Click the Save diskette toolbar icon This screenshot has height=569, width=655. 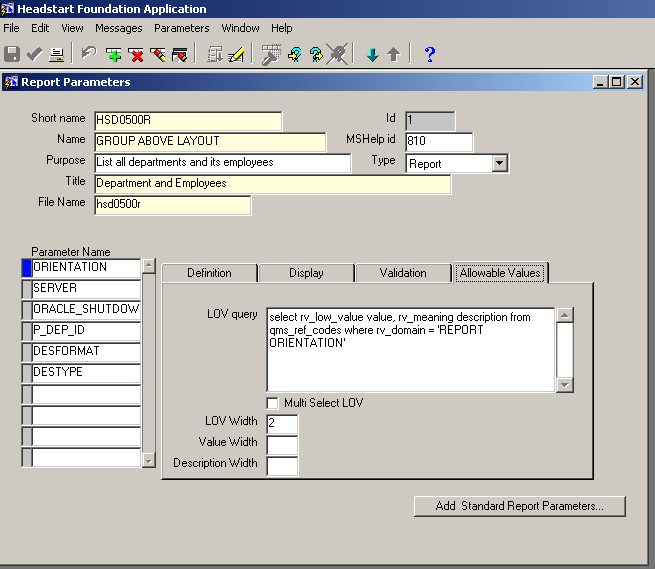pyautogui.click(x=12, y=55)
